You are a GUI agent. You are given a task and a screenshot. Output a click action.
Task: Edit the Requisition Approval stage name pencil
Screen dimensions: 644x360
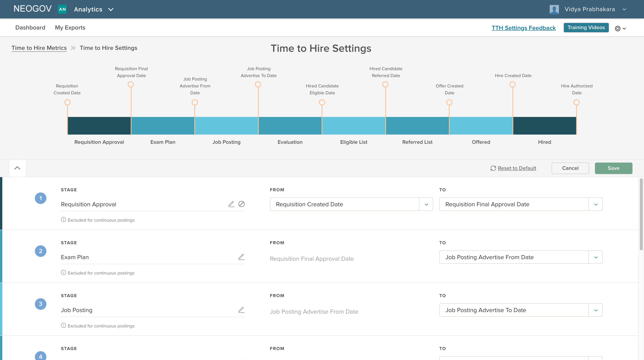(231, 204)
